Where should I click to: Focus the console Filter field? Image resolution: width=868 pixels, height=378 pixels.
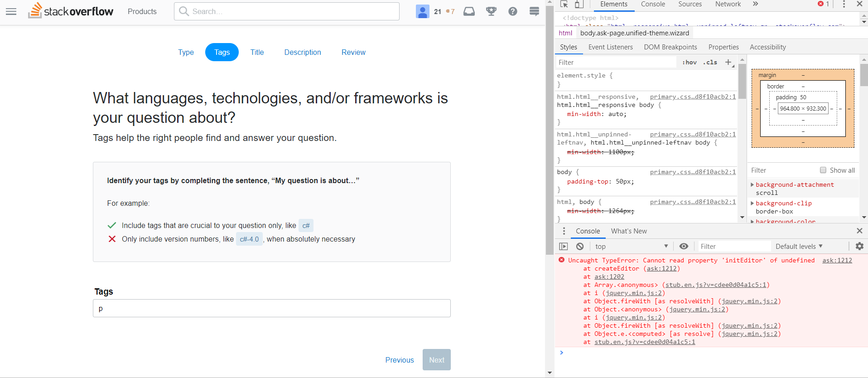[x=734, y=247]
